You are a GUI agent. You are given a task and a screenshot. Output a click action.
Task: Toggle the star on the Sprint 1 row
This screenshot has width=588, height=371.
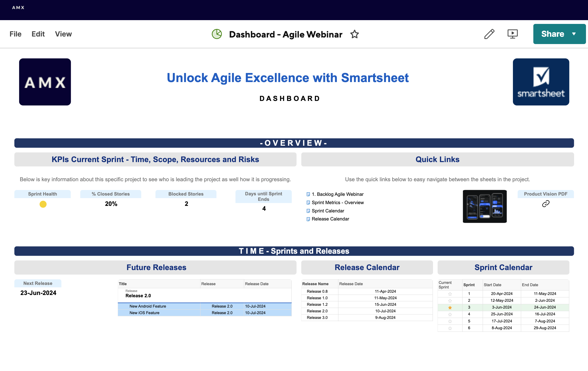coord(450,293)
